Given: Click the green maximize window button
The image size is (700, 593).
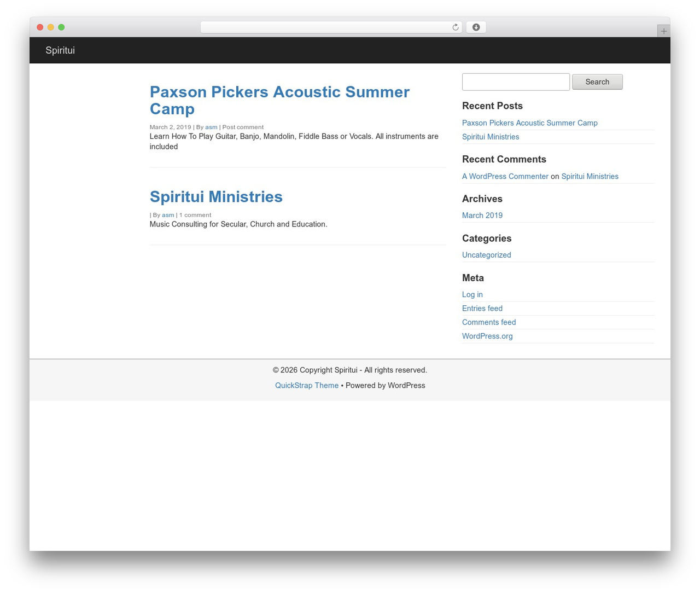Looking at the screenshot, I should [x=61, y=27].
